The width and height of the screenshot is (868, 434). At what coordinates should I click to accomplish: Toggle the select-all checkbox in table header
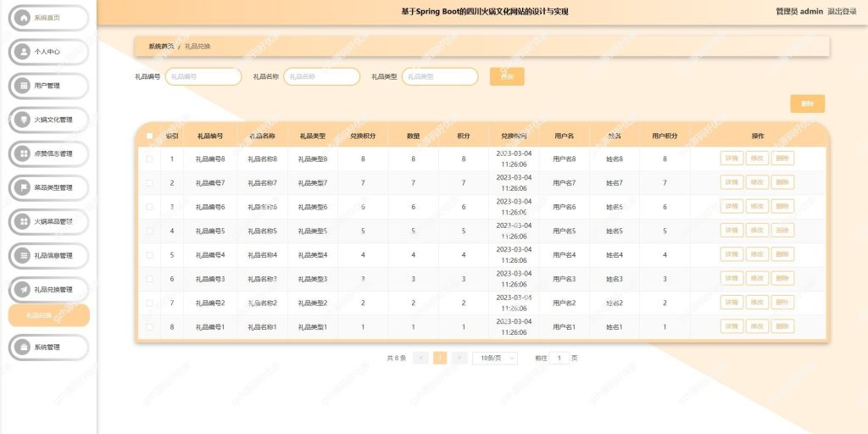tap(149, 136)
